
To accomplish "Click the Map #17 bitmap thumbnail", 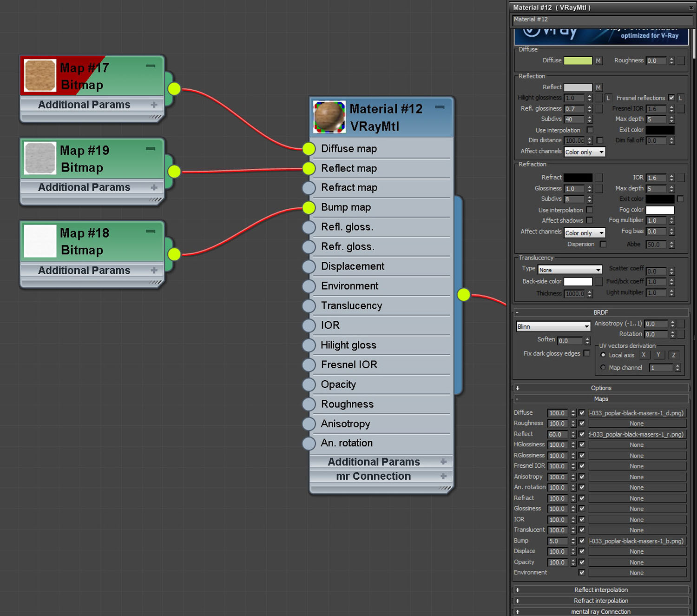I will (x=40, y=75).
